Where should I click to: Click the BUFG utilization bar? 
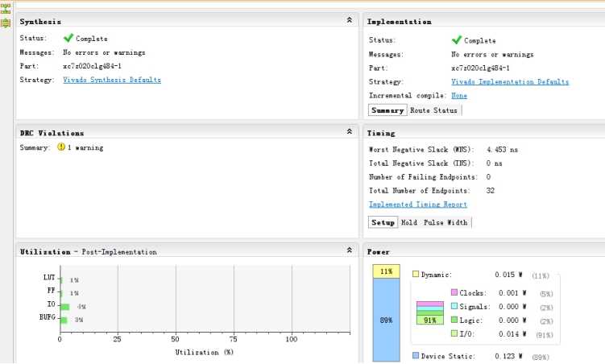coord(64,320)
